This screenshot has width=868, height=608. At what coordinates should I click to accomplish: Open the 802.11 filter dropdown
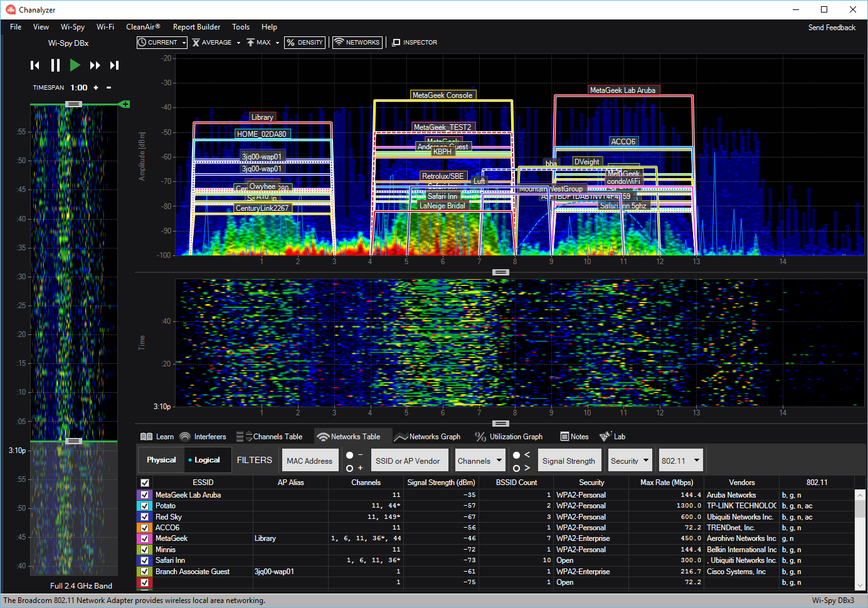pyautogui.click(x=680, y=461)
